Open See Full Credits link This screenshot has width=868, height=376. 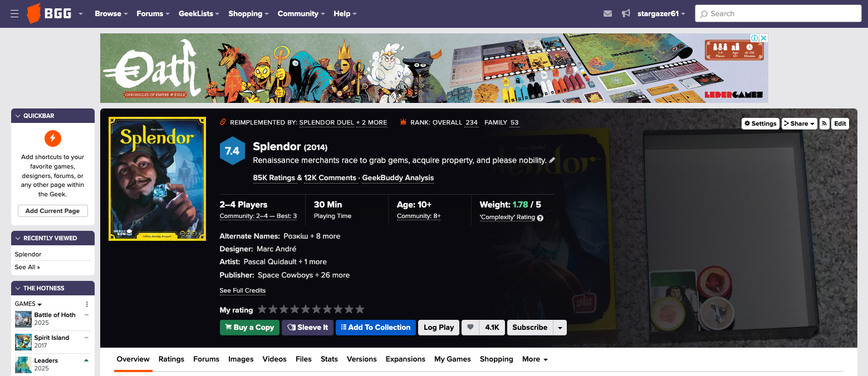[x=243, y=290]
